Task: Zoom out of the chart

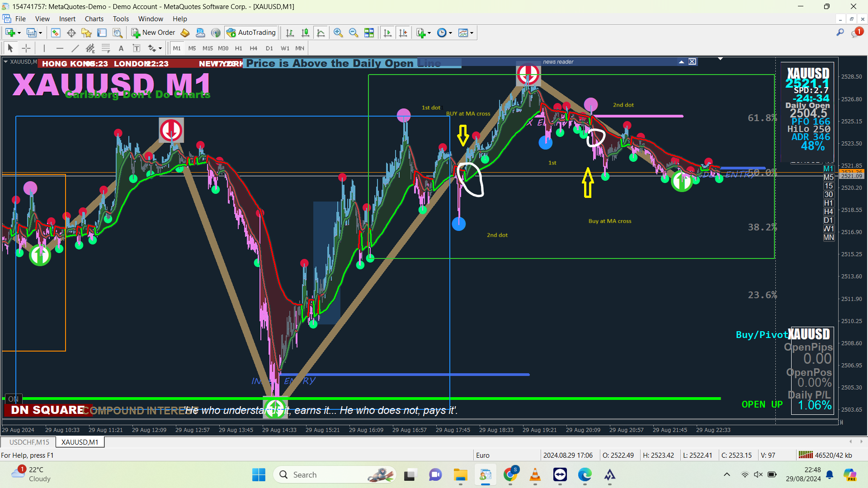Action: 353,33
